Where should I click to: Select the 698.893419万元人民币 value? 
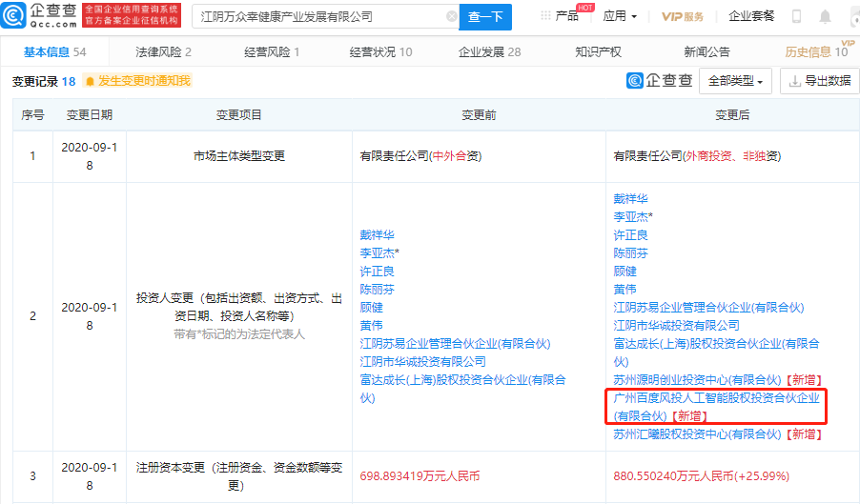[x=420, y=476]
